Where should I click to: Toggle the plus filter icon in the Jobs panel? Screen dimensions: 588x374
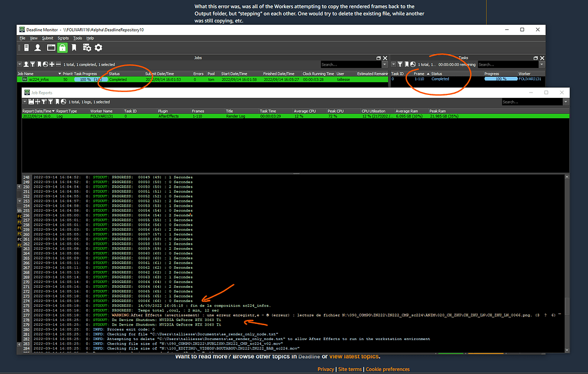coord(52,64)
